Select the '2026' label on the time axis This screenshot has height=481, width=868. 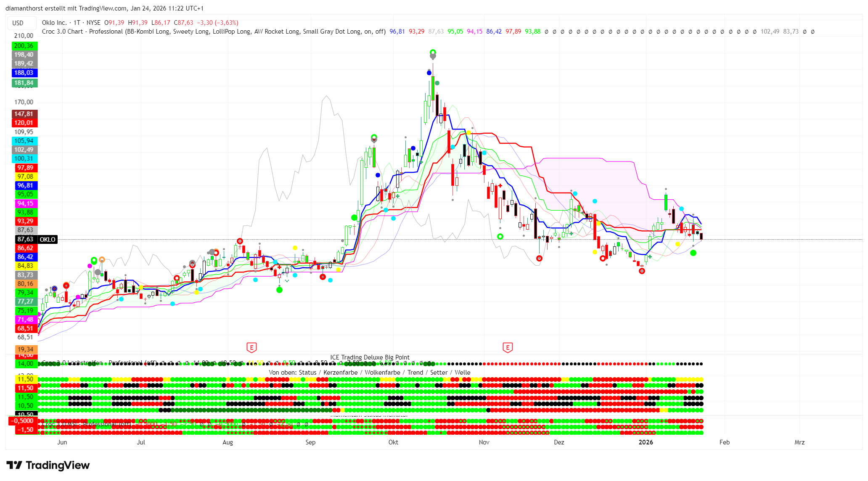pos(646,442)
